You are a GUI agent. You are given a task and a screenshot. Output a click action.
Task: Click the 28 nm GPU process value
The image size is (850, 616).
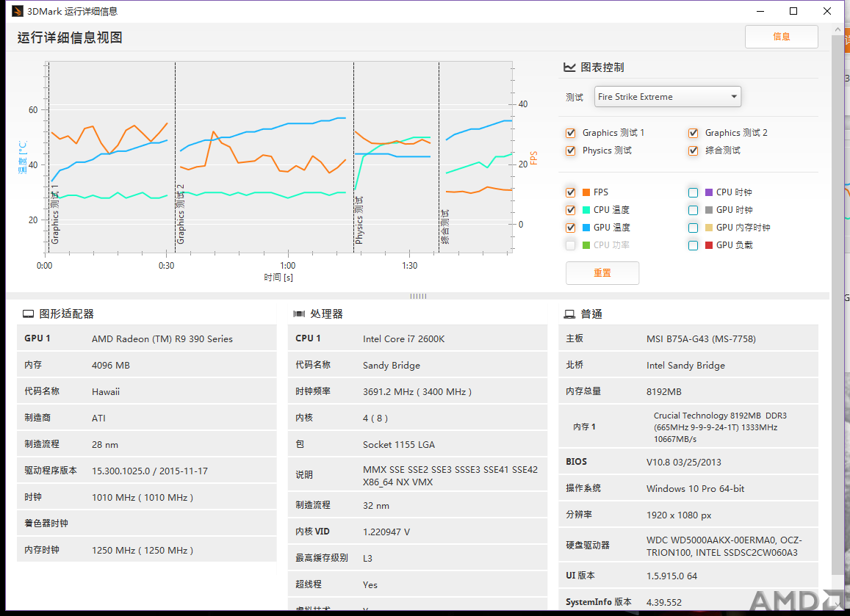105,444
